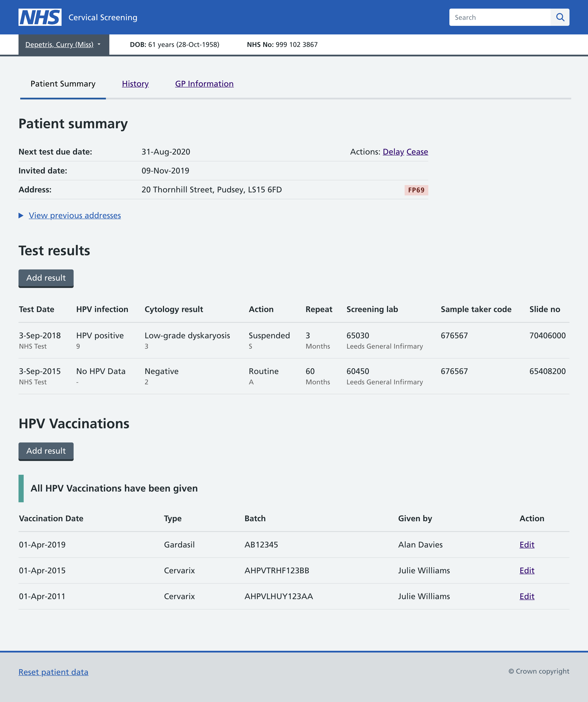Click the Reset patient data link
The width and height of the screenshot is (588, 702).
point(53,672)
